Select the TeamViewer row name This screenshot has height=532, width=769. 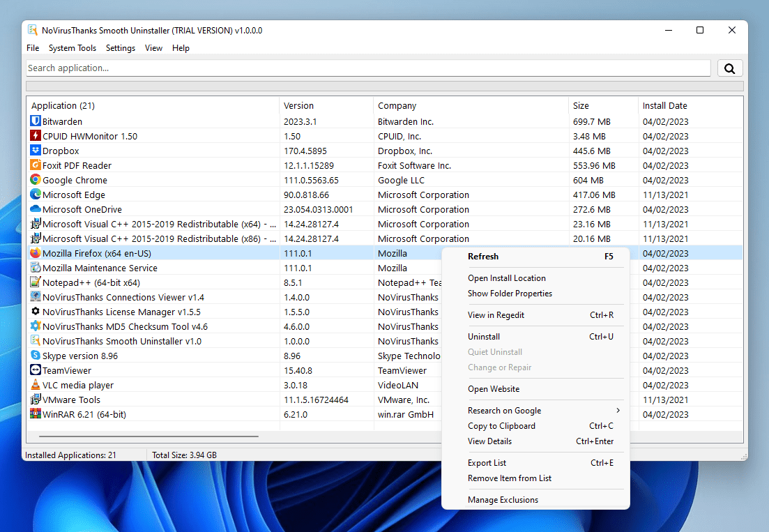click(x=67, y=370)
